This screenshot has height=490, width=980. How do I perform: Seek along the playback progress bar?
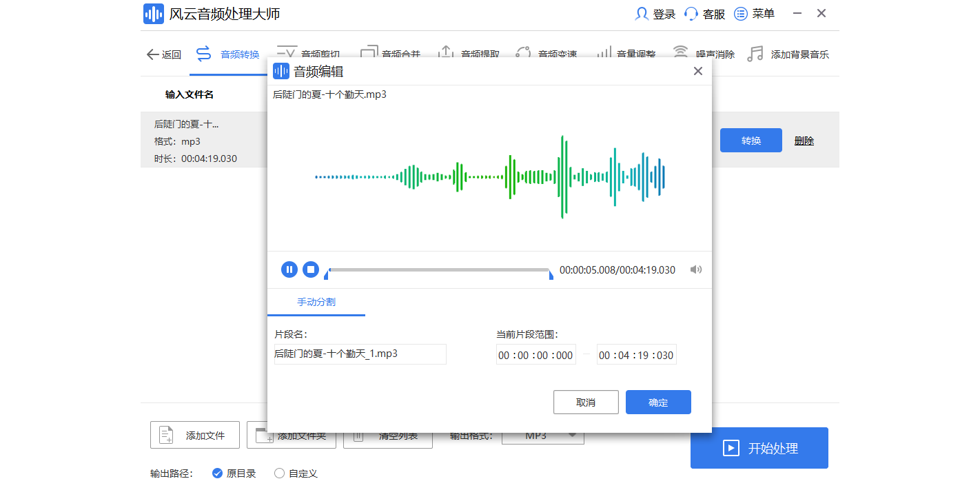pos(439,269)
